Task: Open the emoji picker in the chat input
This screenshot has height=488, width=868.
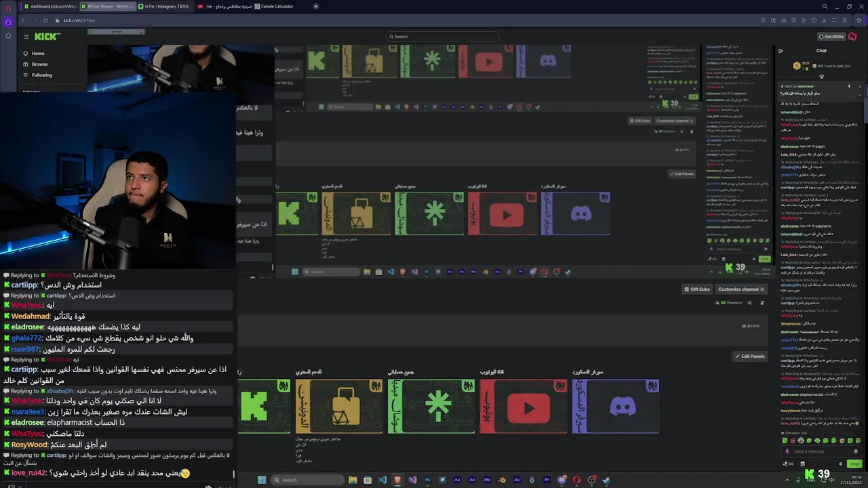Action: [x=856, y=451]
